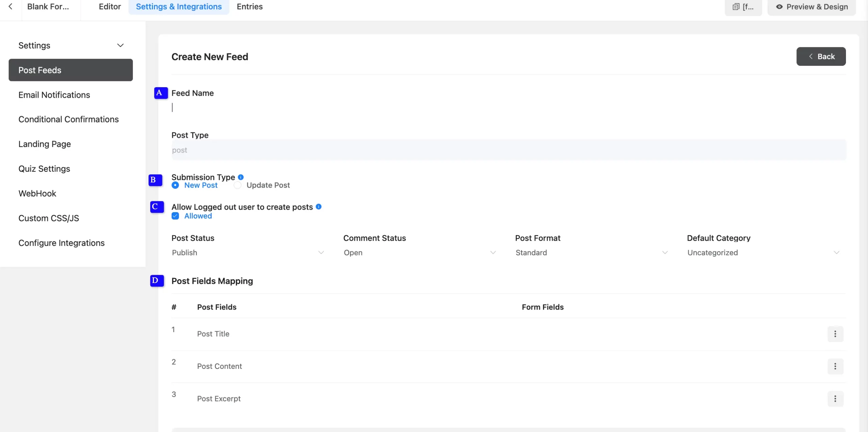This screenshot has width=868, height=432.
Task: Click the Post Title field label
Action: click(x=213, y=334)
